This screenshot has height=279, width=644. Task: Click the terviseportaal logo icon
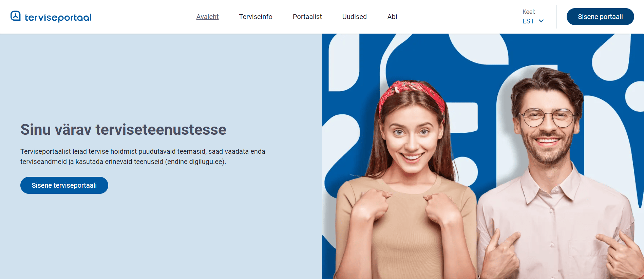coord(16,16)
